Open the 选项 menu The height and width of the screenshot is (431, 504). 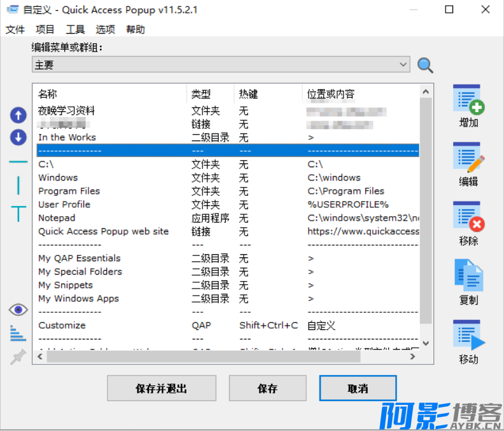(x=105, y=29)
